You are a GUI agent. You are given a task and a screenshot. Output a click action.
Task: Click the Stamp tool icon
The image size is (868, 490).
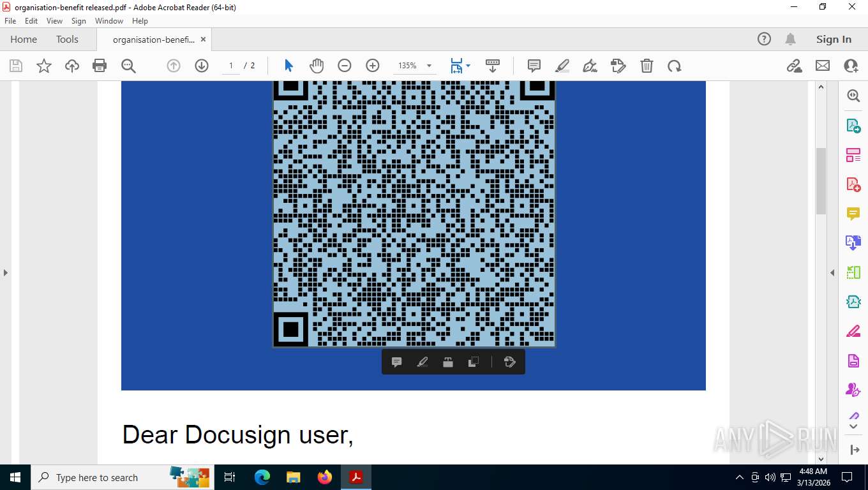(618, 66)
